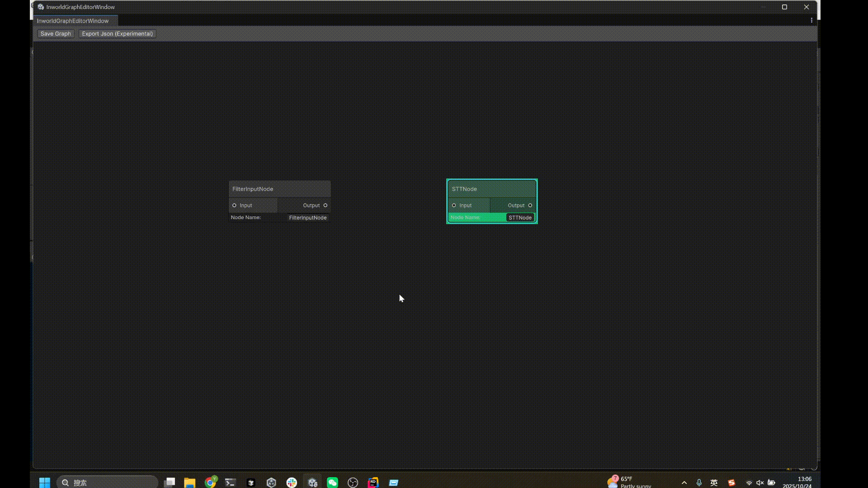The image size is (868, 488).
Task: Click the taskbar search box
Action: pyautogui.click(x=107, y=482)
